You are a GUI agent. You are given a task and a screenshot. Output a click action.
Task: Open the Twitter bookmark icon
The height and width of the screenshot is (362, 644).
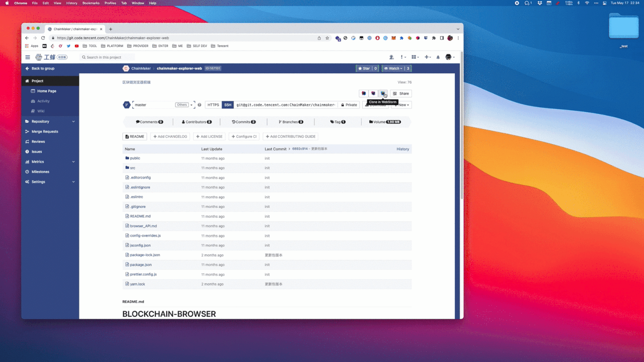click(68, 46)
